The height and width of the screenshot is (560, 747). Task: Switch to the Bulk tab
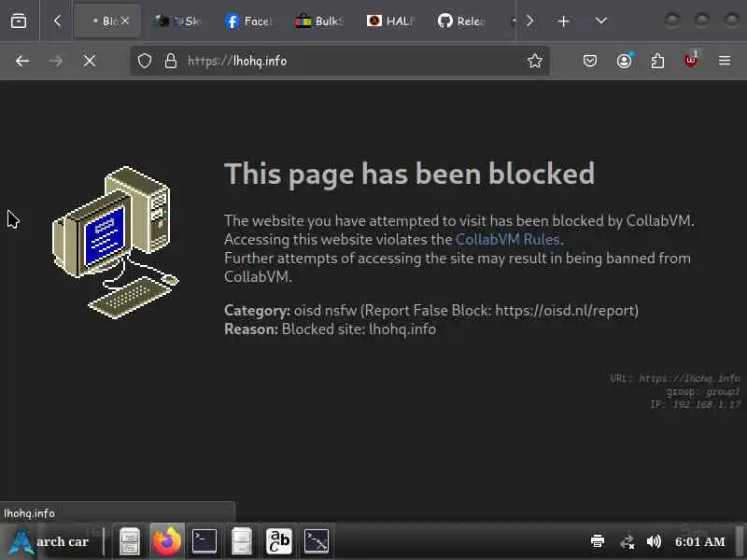(319, 21)
